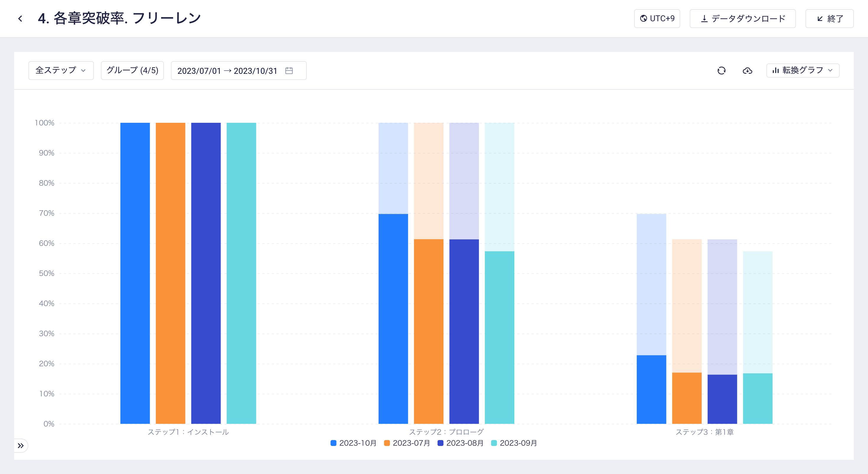Click the dark blue 2023-08月 bar in ステップ2:プロローグ
Viewport: 868px width, 474px height.
pos(464,332)
